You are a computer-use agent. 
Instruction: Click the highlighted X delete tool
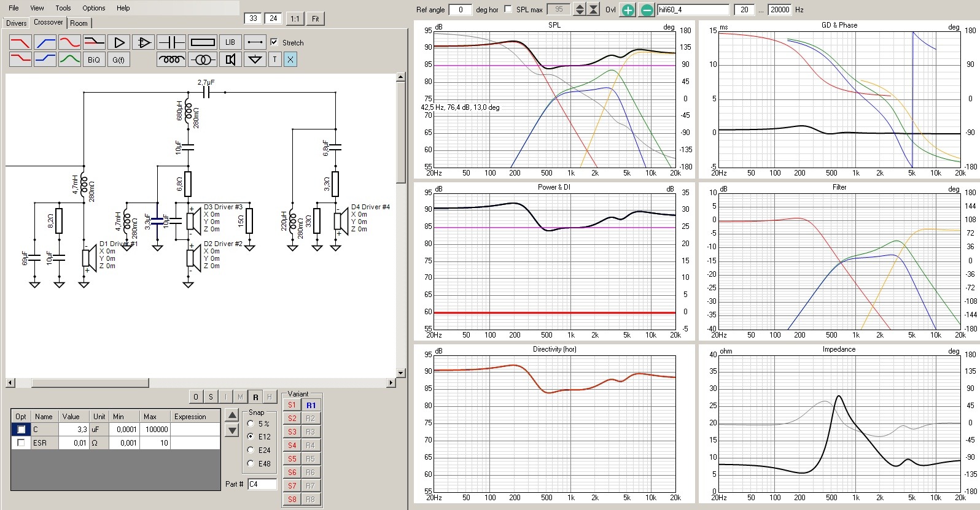[290, 60]
